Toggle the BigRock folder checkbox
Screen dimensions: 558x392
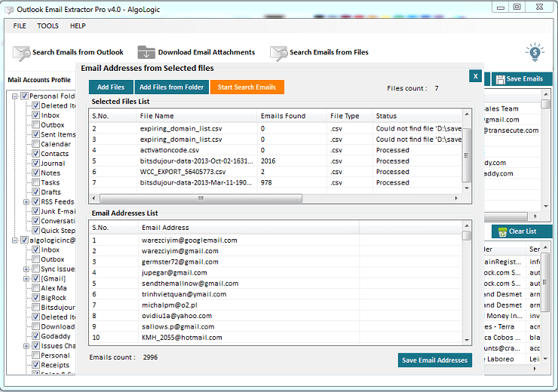35,298
